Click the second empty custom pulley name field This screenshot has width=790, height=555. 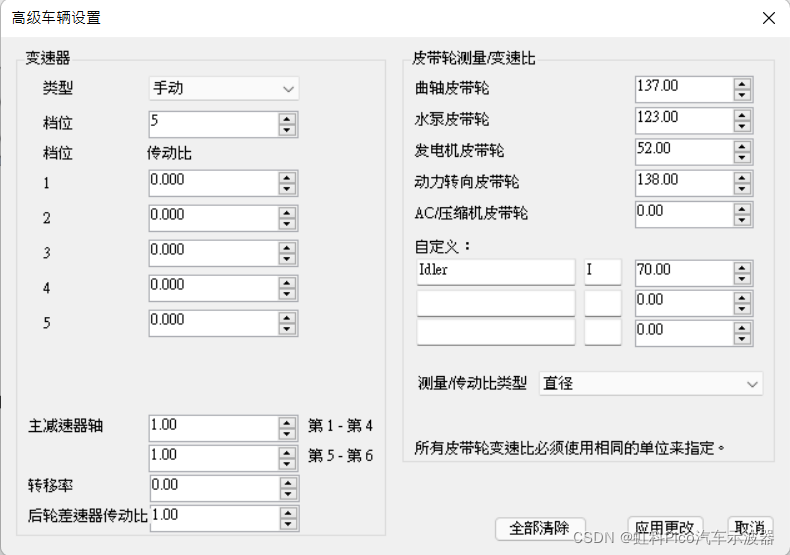point(496,303)
